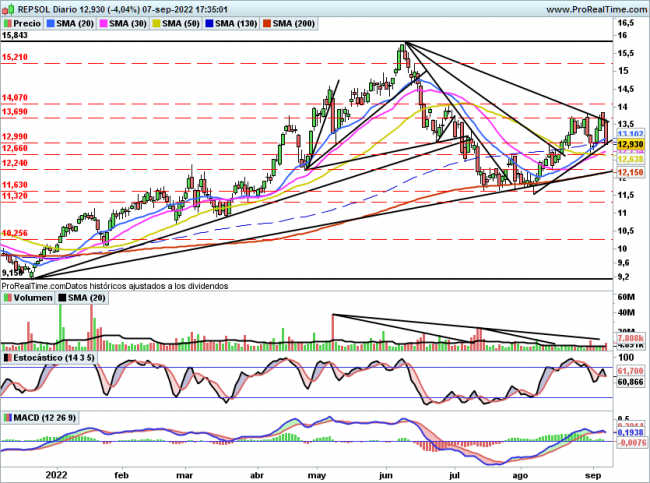The height and width of the screenshot is (483, 650).
Task: Click the Estocástico (14 3 5) label
Action: [x=54, y=358]
